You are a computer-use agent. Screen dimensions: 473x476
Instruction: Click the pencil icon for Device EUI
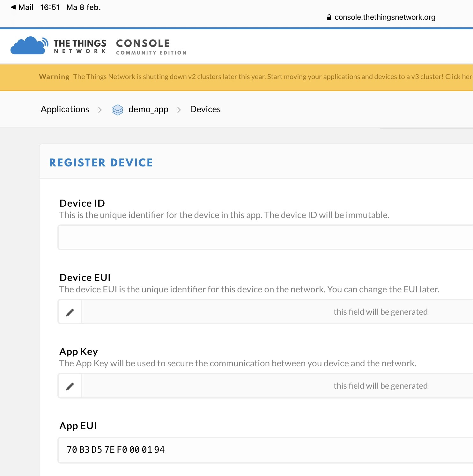[70, 312]
